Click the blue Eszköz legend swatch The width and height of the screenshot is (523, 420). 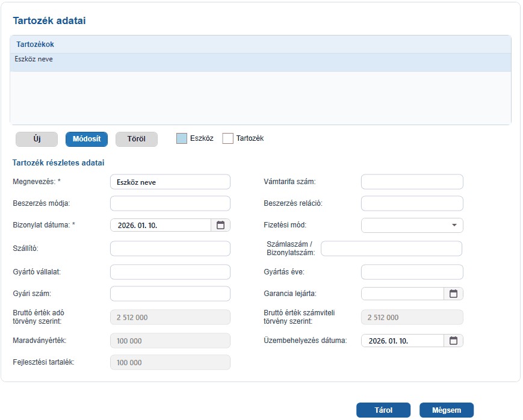(x=181, y=138)
